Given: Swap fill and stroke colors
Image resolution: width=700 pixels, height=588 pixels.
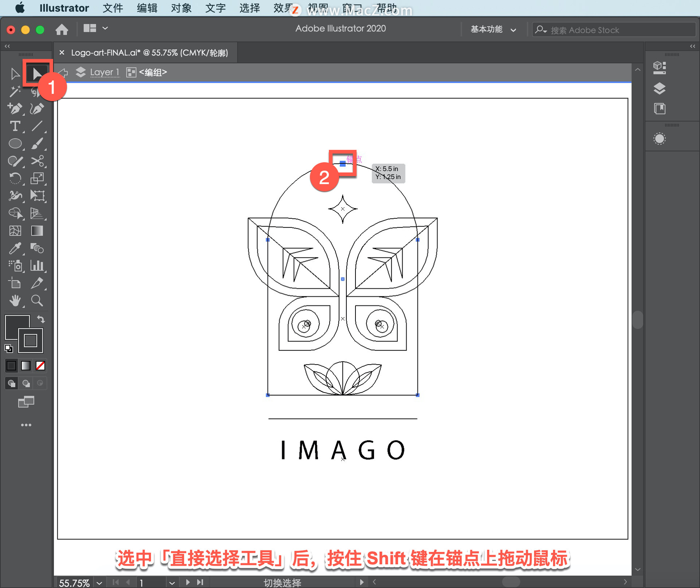Looking at the screenshot, I should [x=41, y=319].
